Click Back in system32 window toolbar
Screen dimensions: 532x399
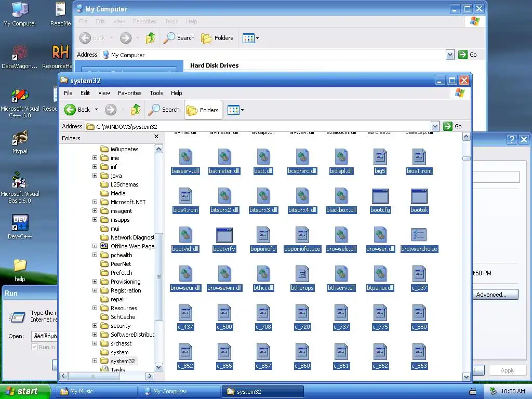click(78, 110)
